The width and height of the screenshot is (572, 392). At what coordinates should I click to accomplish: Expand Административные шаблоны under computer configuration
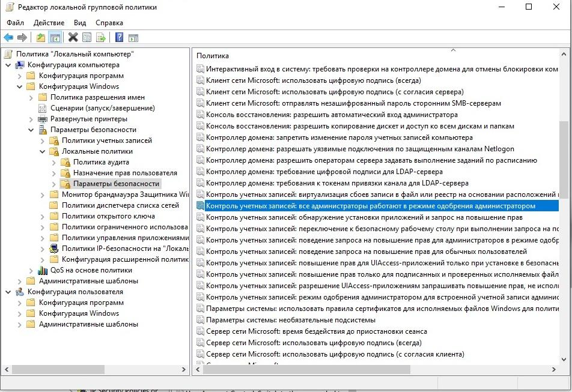[x=20, y=282]
